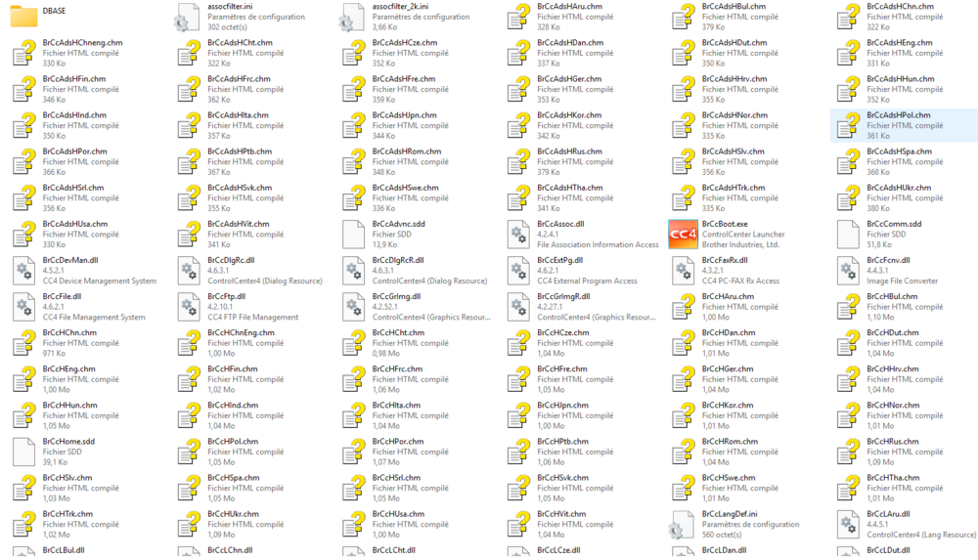
Task: Select the assocfilter_2k.ini file icon
Action: (x=353, y=18)
